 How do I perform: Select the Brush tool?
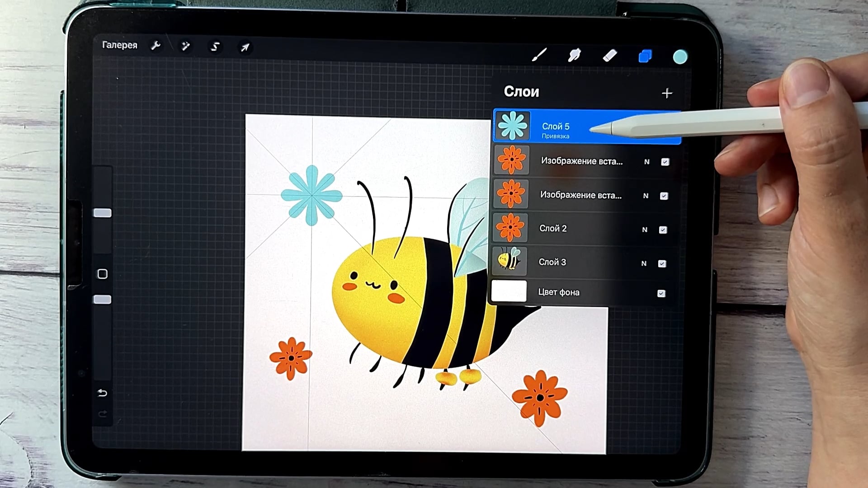(539, 56)
